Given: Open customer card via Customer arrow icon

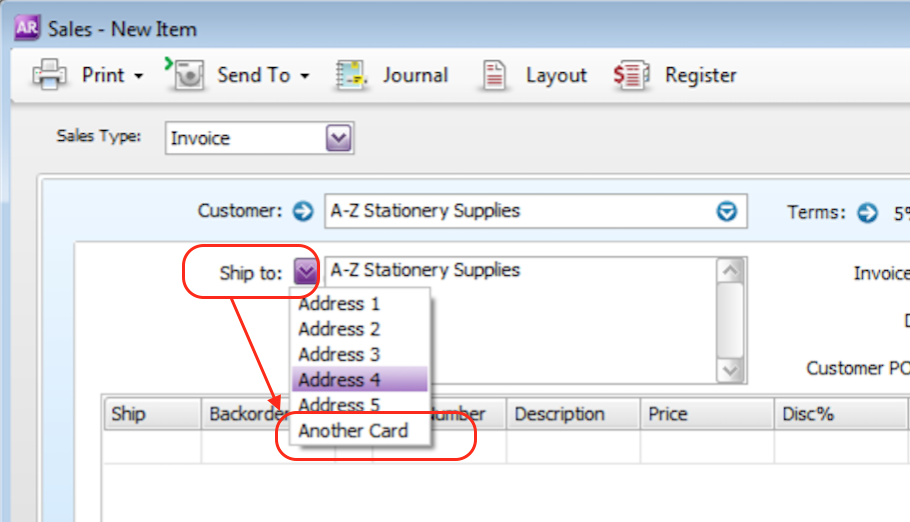Looking at the screenshot, I should 302,211.
